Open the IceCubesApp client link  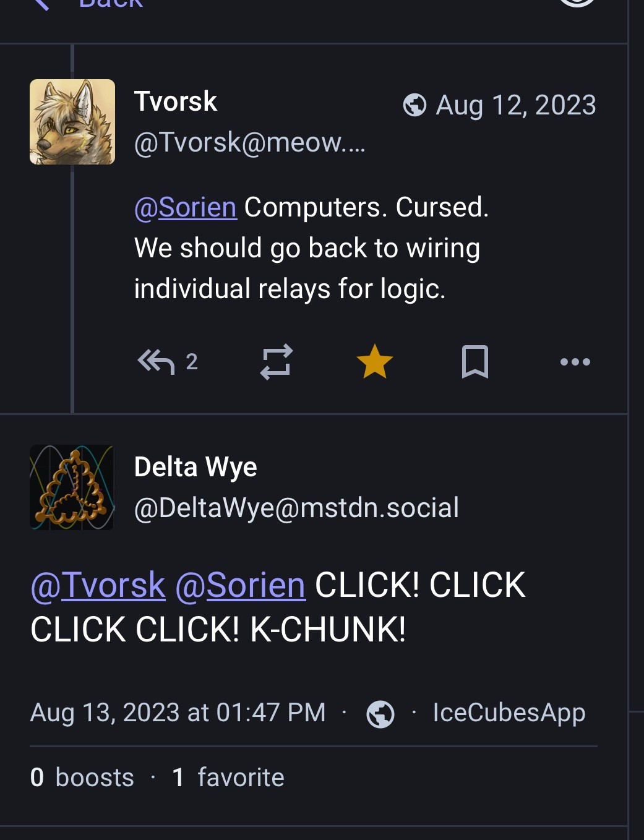(x=509, y=713)
